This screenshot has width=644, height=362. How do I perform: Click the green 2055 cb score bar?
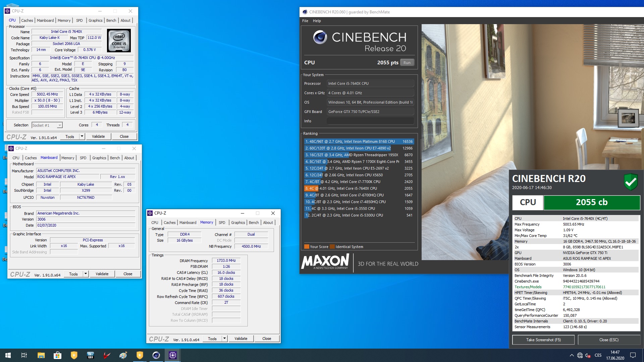(x=592, y=202)
